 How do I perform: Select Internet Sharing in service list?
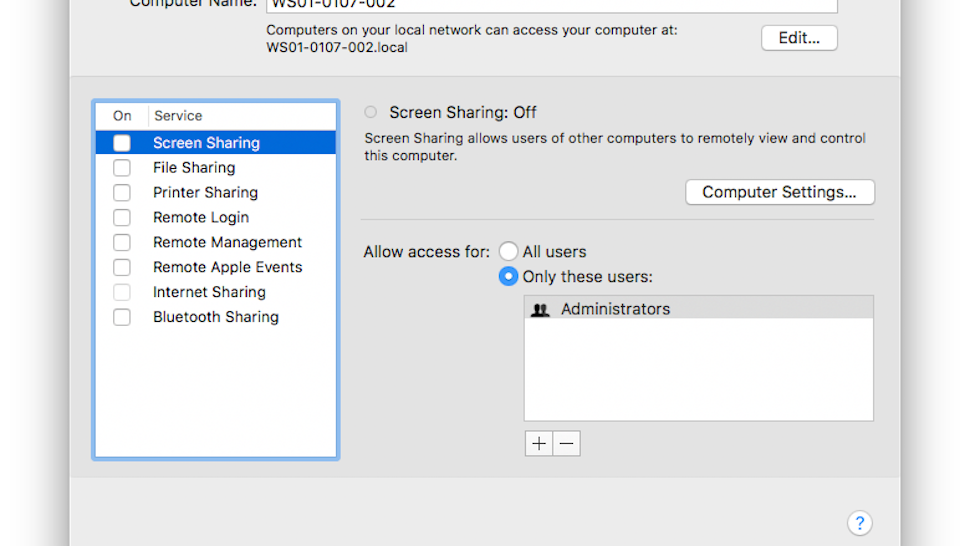click(216, 292)
